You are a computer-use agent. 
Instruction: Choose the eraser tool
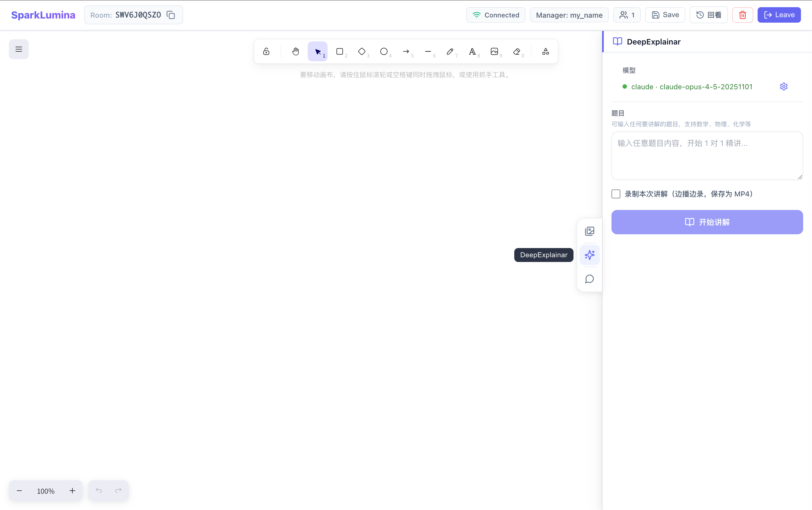516,51
